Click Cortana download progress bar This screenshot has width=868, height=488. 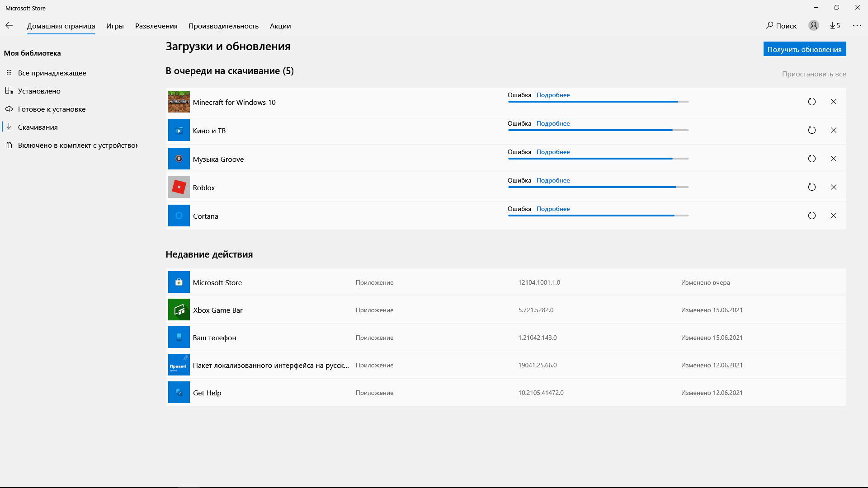(598, 216)
